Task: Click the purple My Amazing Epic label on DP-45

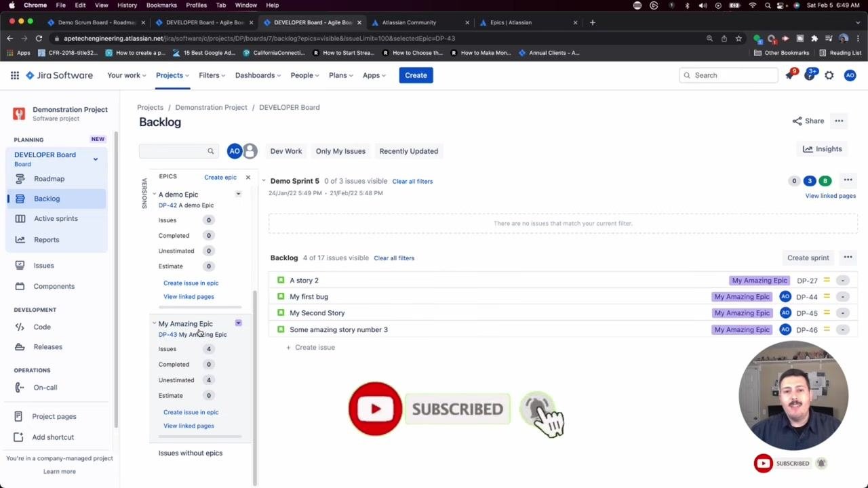Action: [x=742, y=313]
